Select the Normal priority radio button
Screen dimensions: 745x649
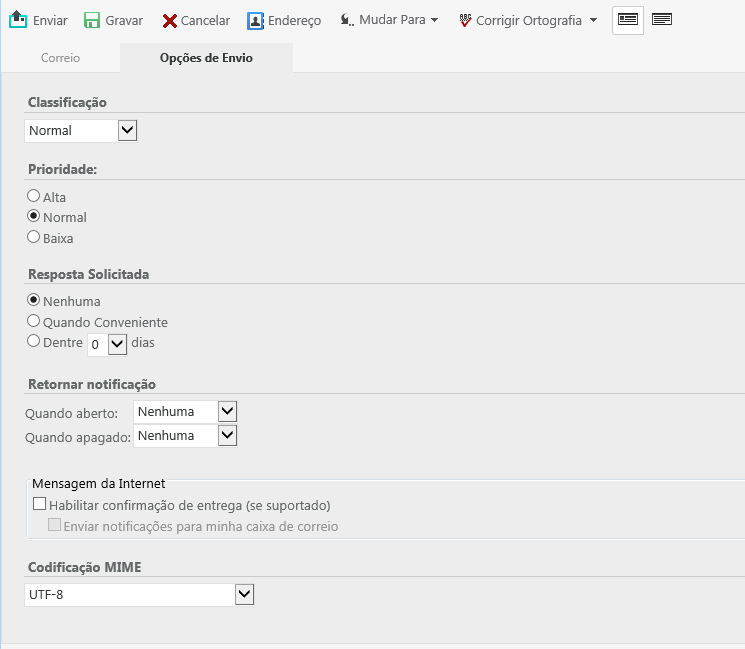point(33,216)
